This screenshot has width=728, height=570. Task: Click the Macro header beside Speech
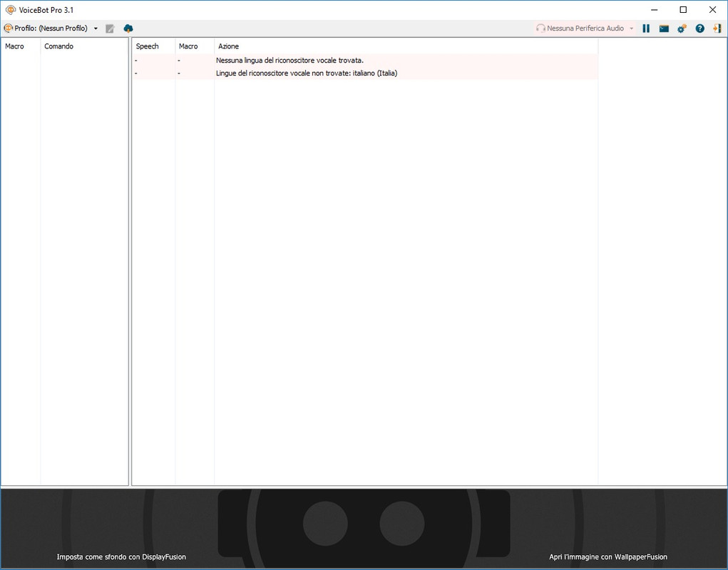click(195, 46)
